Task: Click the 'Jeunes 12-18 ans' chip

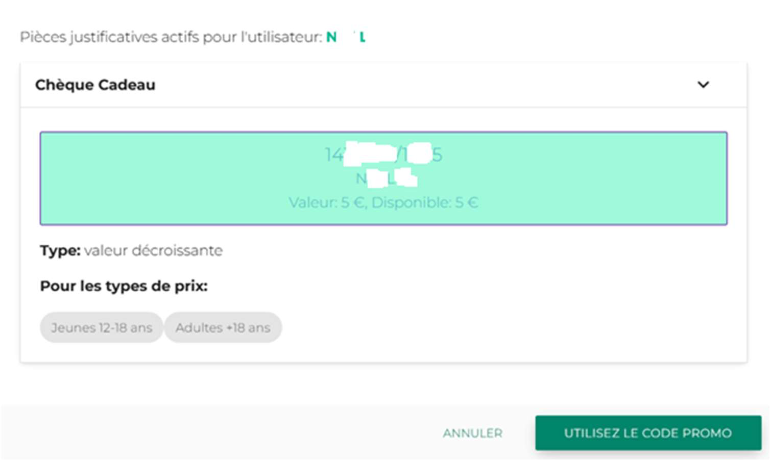Action: point(101,327)
